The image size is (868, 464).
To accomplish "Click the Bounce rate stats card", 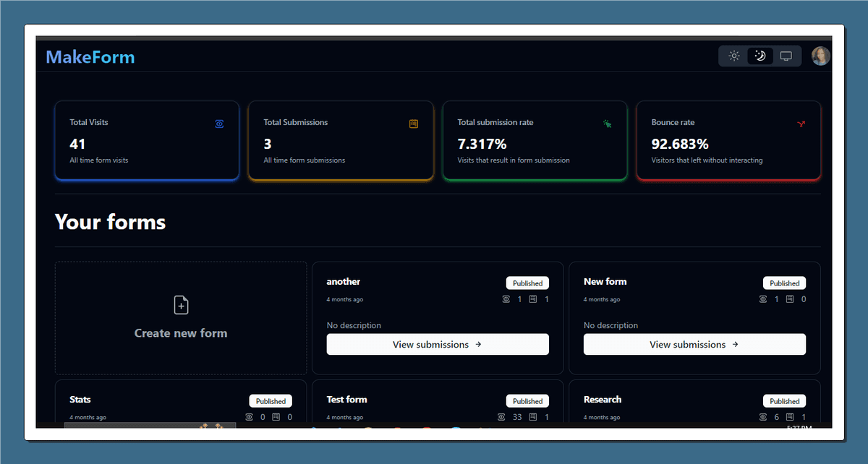I will (x=728, y=141).
